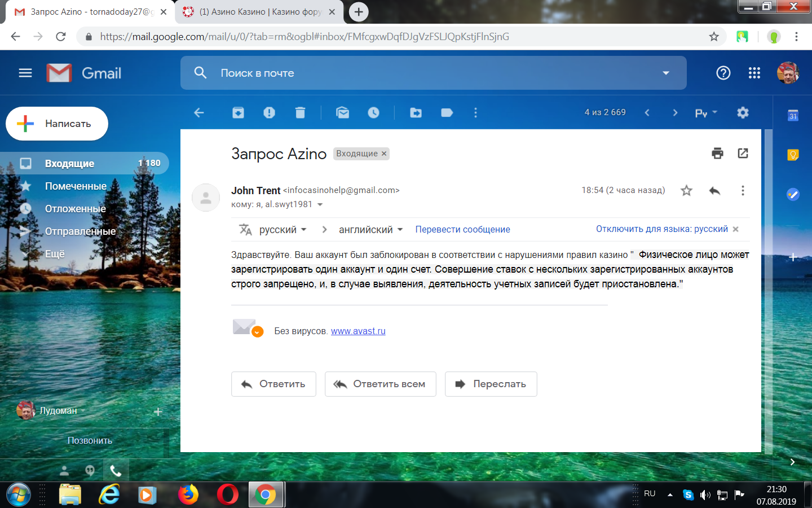Launch Opera from the taskbar
This screenshot has height=508, width=812.
tap(227, 495)
